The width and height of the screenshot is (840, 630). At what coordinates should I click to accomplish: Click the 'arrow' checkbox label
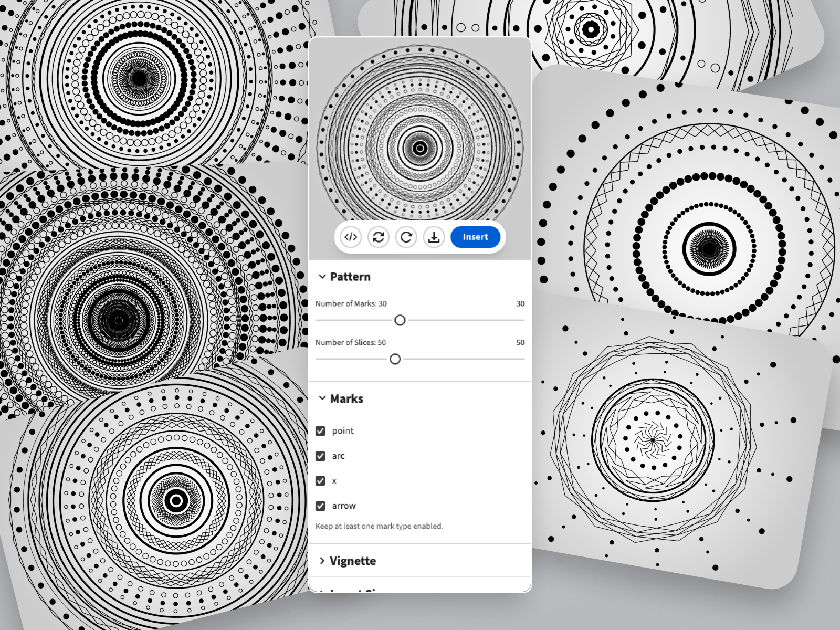[x=344, y=506]
